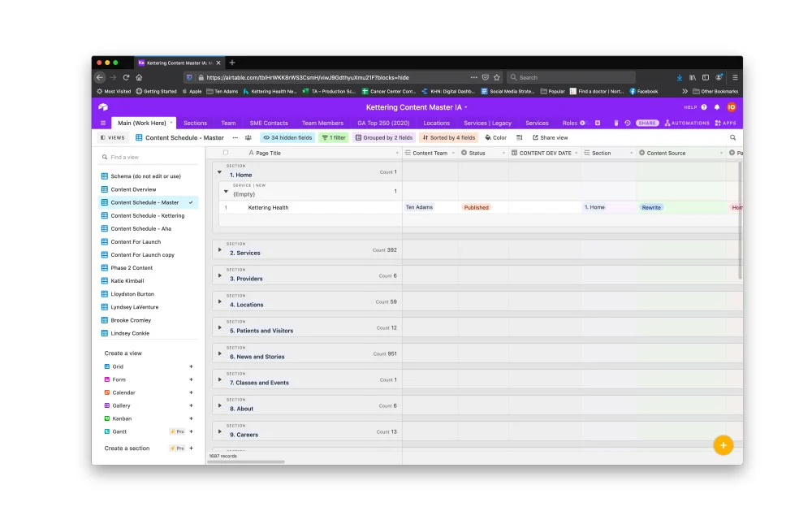Viewport: 812px width, 520px height.
Task: Open the help question mark icon
Action: (x=704, y=107)
